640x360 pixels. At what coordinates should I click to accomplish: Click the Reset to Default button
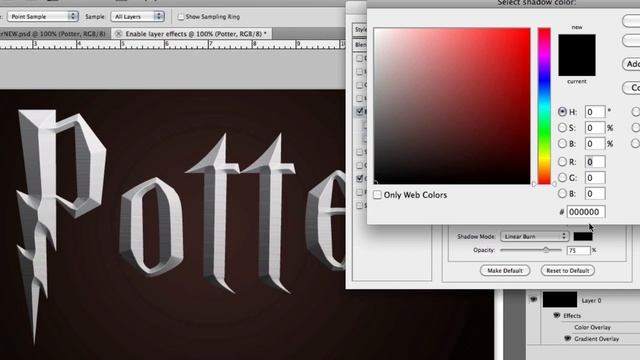[x=567, y=271]
